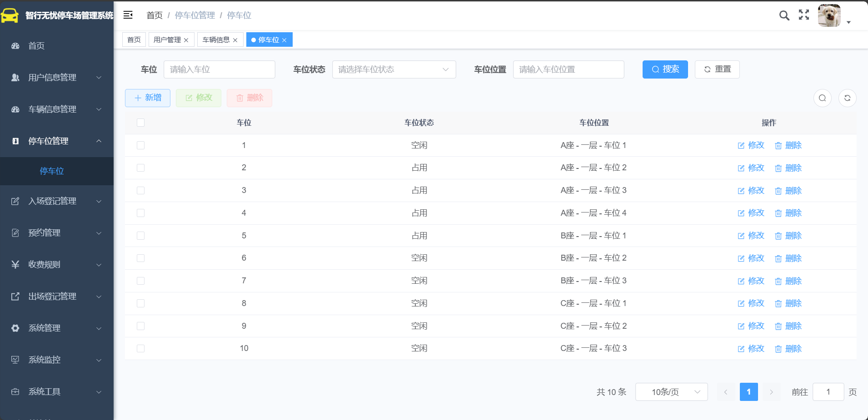This screenshot has width=868, height=420.
Task: Close the 车辆信息 tab
Action: coord(235,40)
